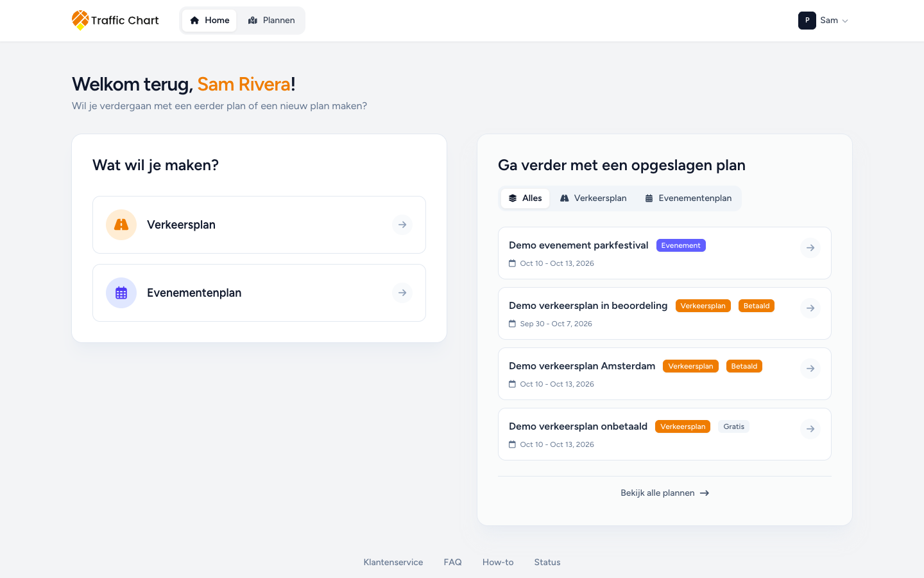Open the How-to footer link
924x578 pixels.
pos(498,562)
